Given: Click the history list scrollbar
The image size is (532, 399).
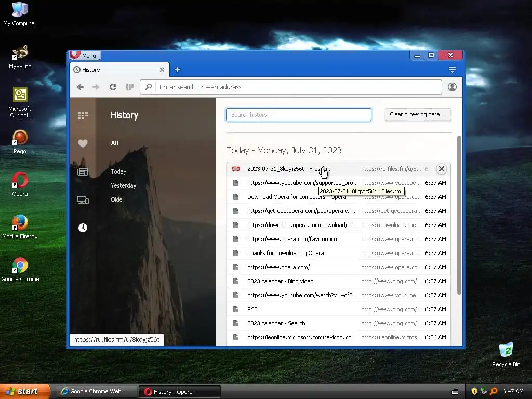Looking at the screenshot, I should coord(459,215).
